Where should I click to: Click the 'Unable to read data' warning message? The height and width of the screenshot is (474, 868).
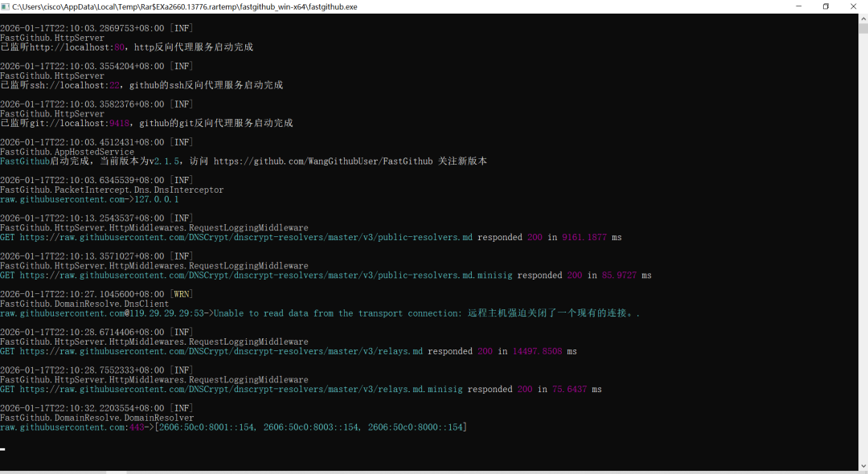click(426, 313)
